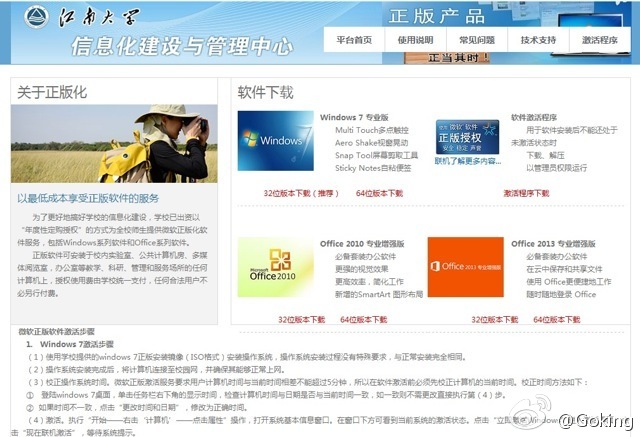Click the Office 2010 product image
The image size is (640, 437).
(276, 267)
